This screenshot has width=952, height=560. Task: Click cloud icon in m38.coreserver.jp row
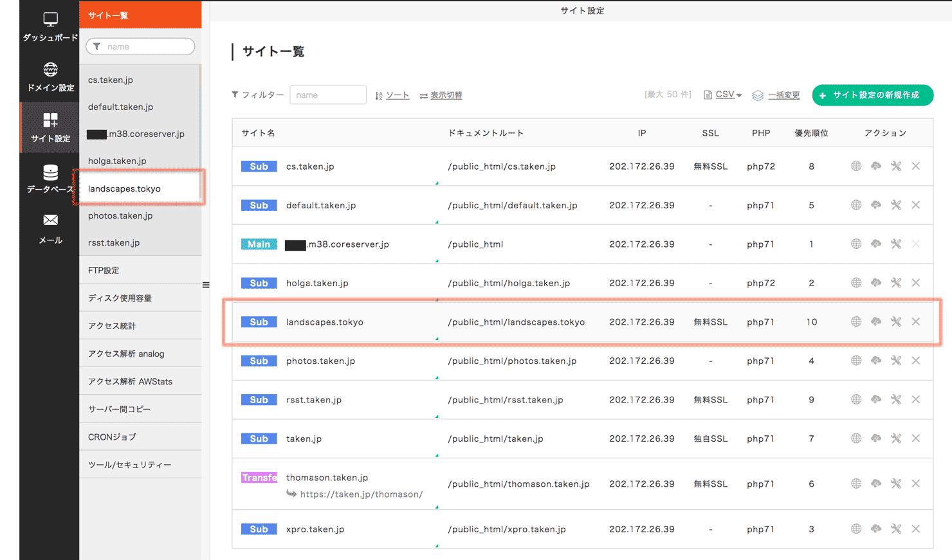876,244
